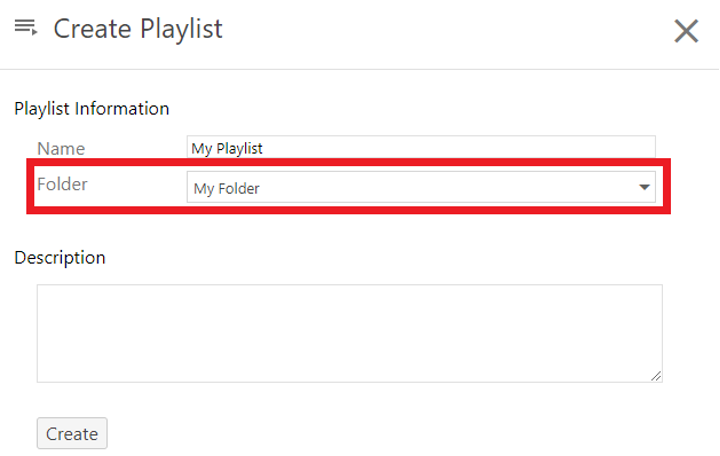Click the Playlist Information heading
The width and height of the screenshot is (720, 456).
[x=92, y=109]
